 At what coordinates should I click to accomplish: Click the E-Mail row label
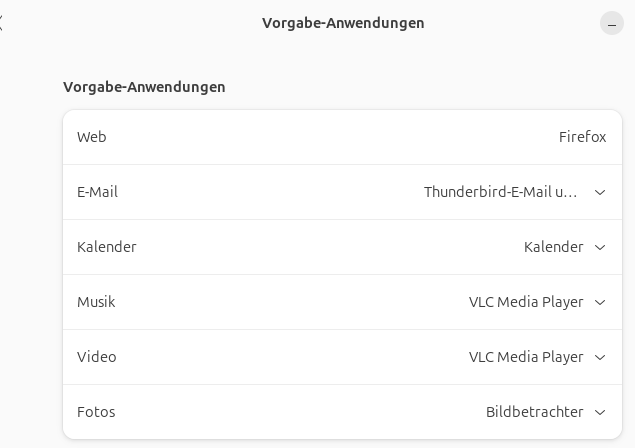coord(97,192)
